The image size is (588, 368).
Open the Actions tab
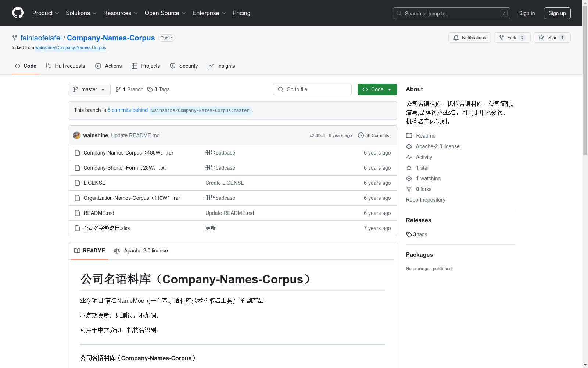tap(108, 66)
